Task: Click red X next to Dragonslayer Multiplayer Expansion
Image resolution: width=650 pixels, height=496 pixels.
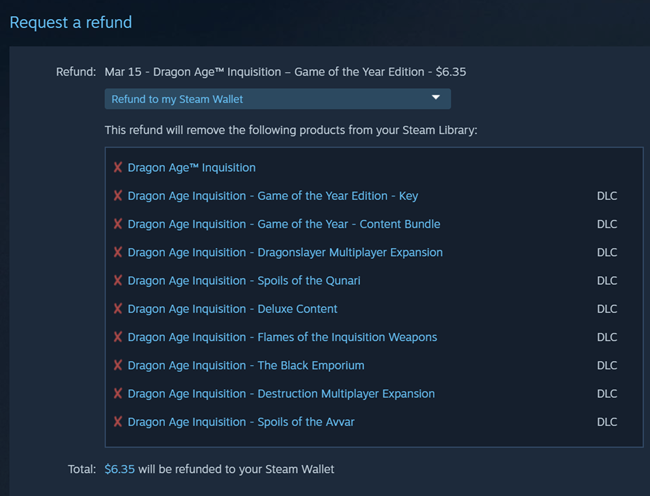Action: click(118, 252)
